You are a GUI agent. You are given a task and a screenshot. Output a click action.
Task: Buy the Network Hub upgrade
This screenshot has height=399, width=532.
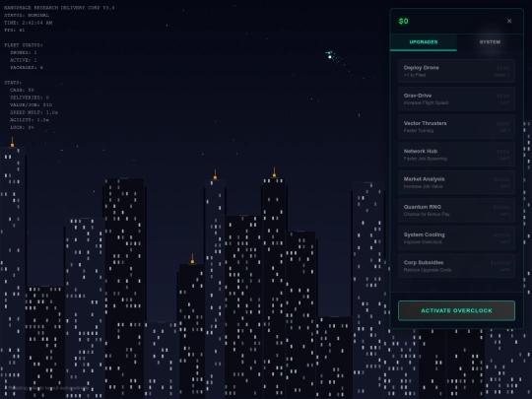[x=456, y=155]
